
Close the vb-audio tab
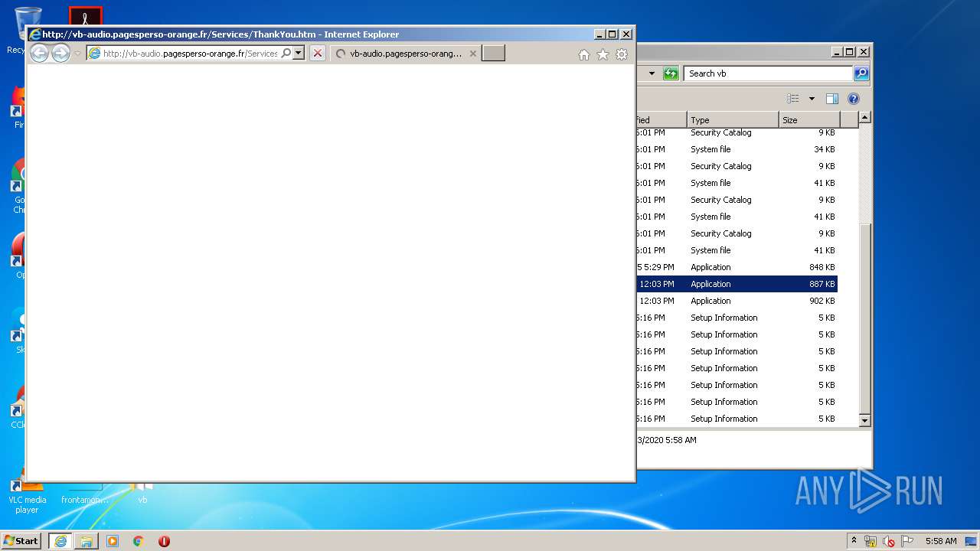click(472, 54)
